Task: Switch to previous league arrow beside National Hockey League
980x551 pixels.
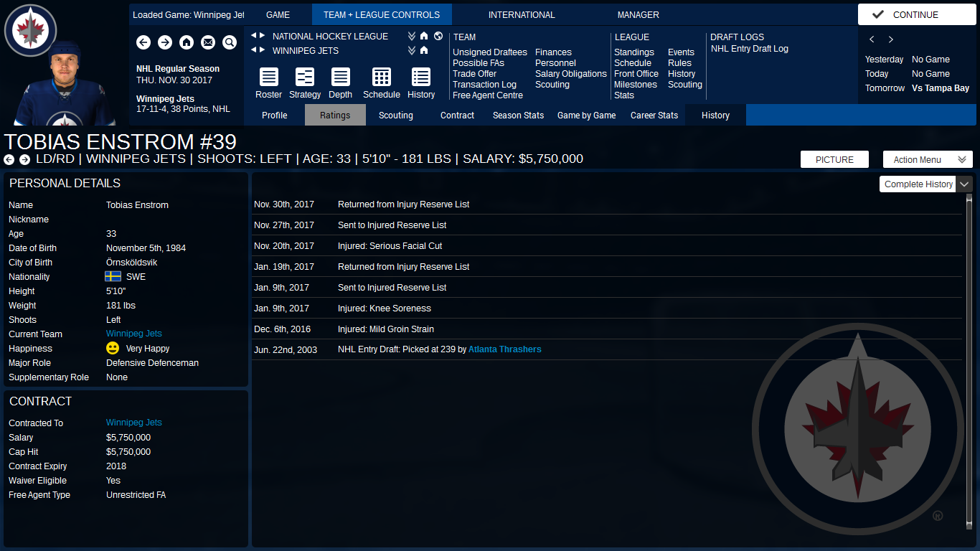Action: click(253, 36)
